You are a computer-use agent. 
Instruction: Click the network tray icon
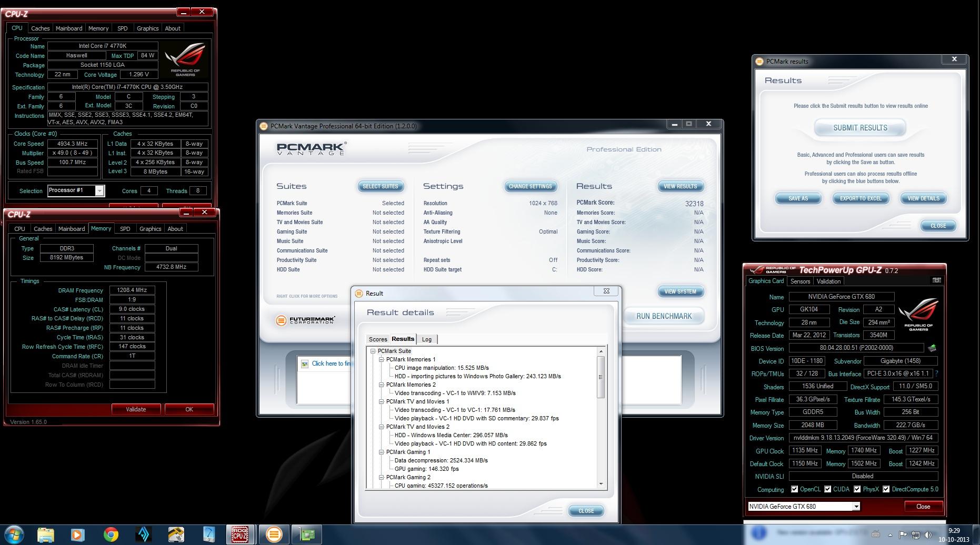point(915,535)
